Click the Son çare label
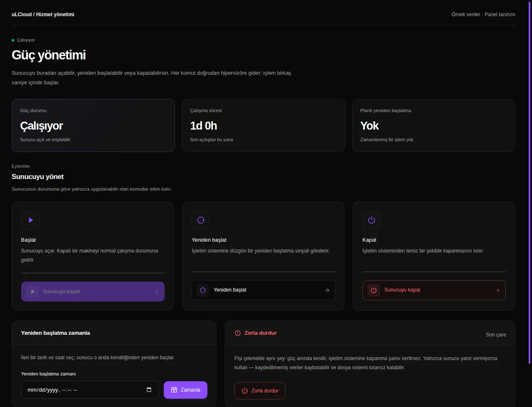 pyautogui.click(x=496, y=335)
